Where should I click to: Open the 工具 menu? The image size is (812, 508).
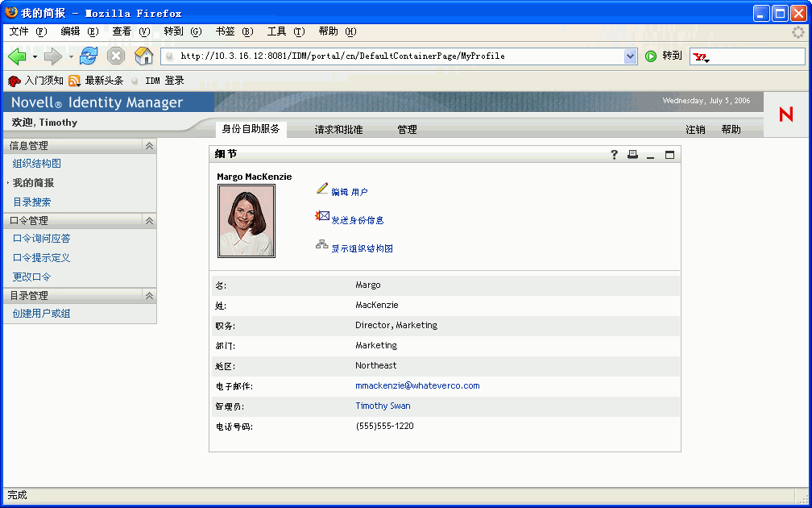coord(281,31)
